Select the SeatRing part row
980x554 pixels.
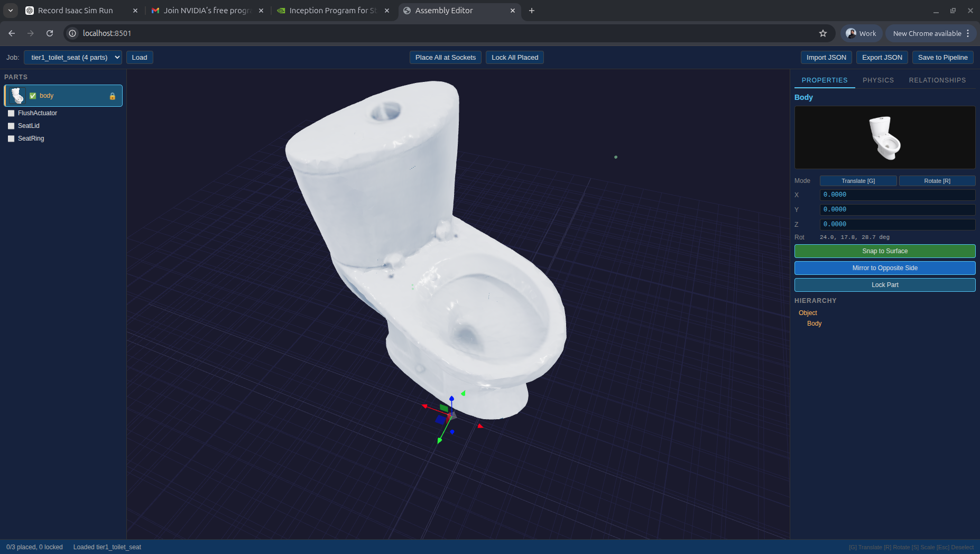coord(63,138)
